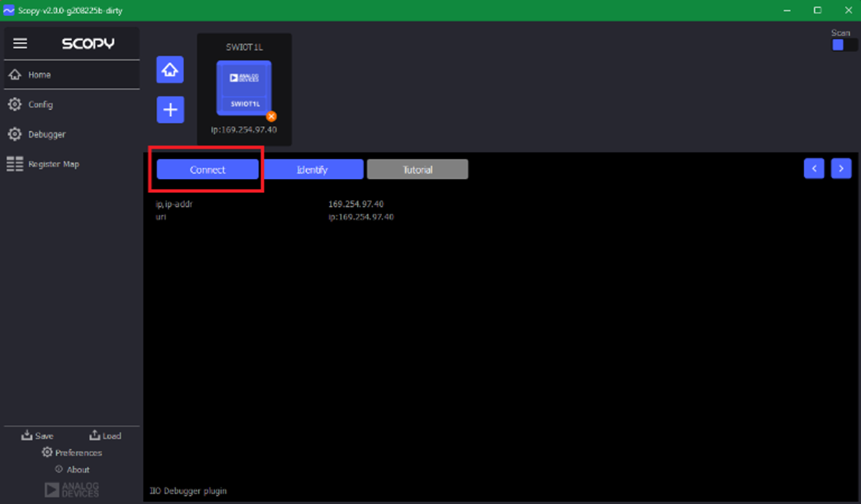Add a new device with plus button
861x504 pixels.
170,110
